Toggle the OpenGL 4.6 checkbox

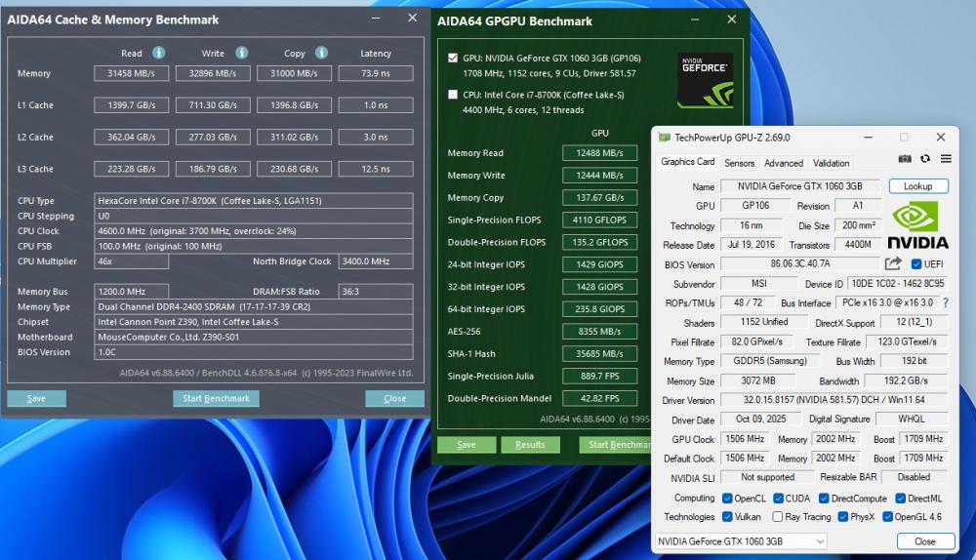[x=887, y=516]
